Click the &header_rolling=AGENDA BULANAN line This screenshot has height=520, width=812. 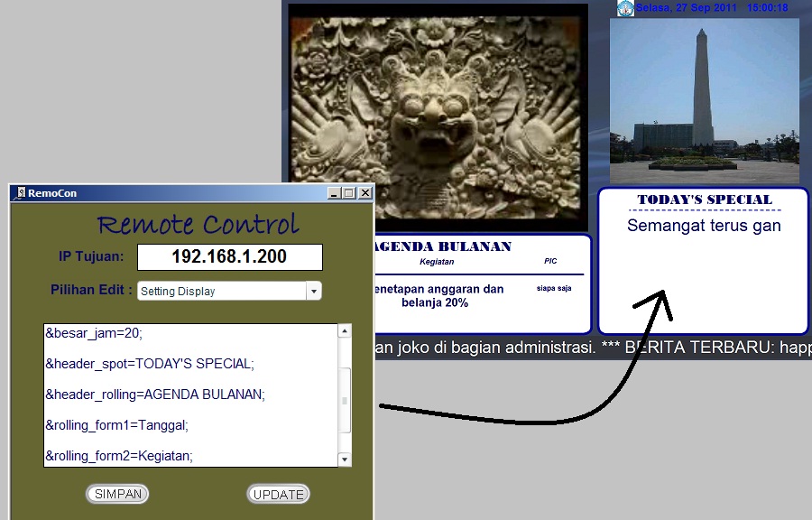pyautogui.click(x=155, y=395)
